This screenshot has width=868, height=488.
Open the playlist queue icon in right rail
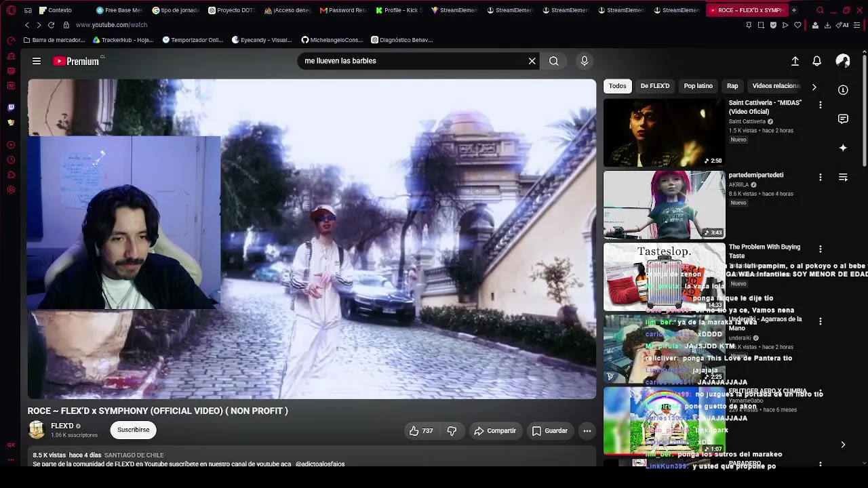point(843,178)
